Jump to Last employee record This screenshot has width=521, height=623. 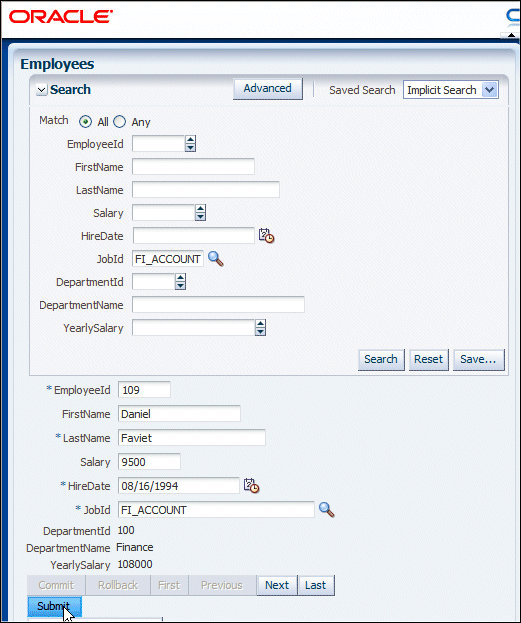point(316,585)
